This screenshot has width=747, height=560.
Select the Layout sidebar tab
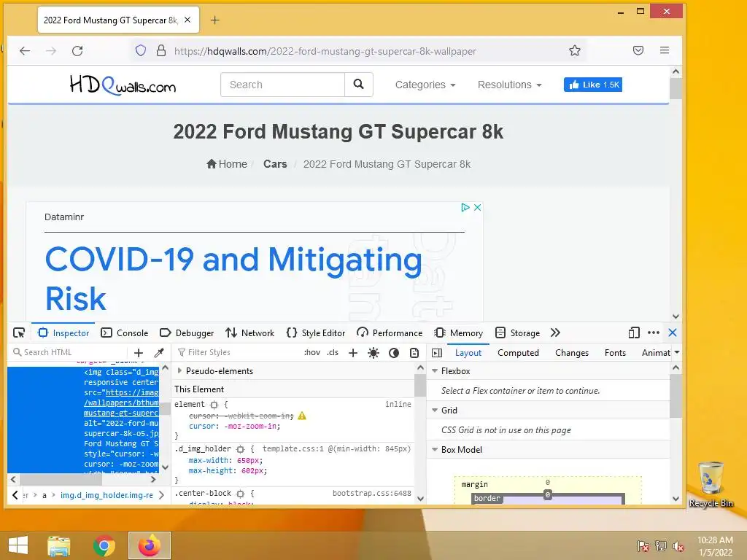[x=468, y=353]
